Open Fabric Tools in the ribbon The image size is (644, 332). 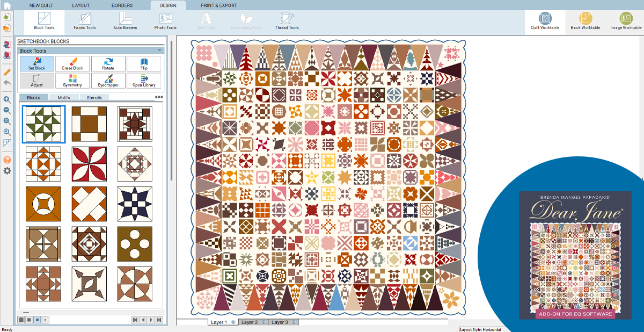tap(84, 21)
